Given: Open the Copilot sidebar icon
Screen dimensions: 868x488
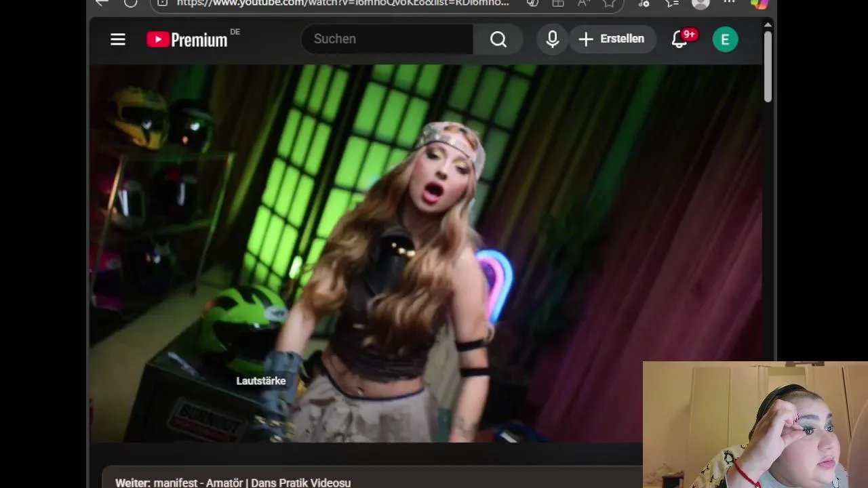Looking at the screenshot, I should (759, 3).
